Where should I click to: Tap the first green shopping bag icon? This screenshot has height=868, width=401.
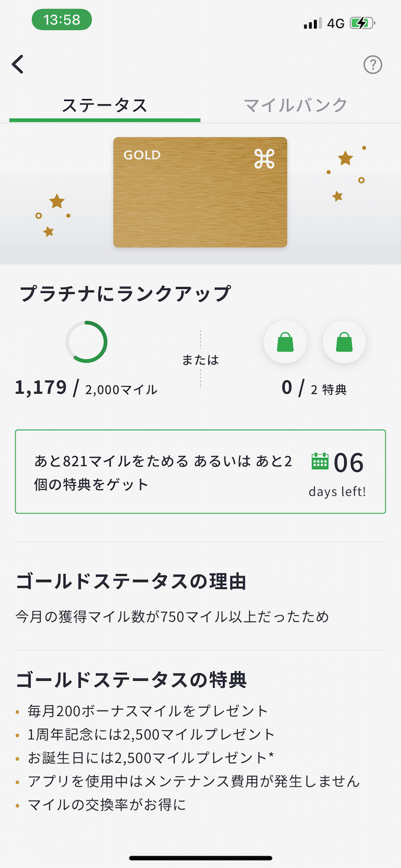pyautogui.click(x=285, y=342)
